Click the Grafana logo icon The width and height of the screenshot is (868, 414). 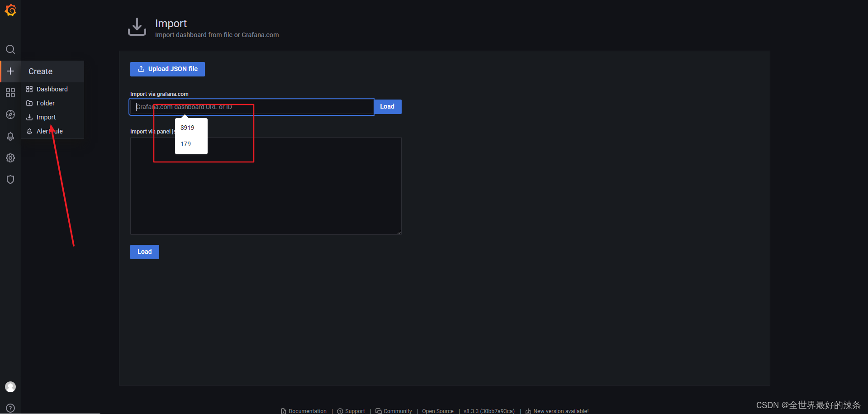coord(10,10)
